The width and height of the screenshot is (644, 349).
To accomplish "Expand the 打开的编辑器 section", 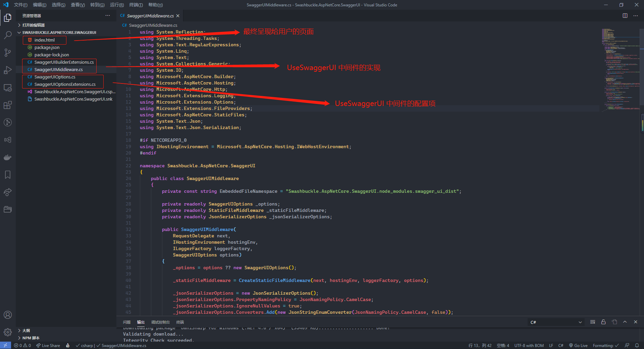I will click(x=34, y=25).
